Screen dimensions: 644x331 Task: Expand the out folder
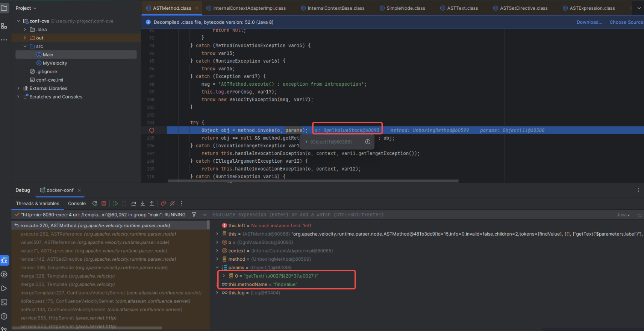25,38
